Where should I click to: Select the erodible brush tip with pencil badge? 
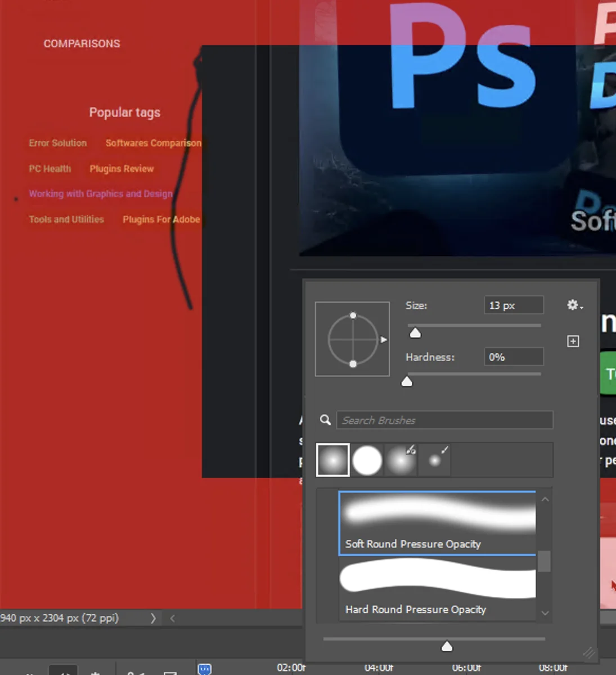click(401, 460)
